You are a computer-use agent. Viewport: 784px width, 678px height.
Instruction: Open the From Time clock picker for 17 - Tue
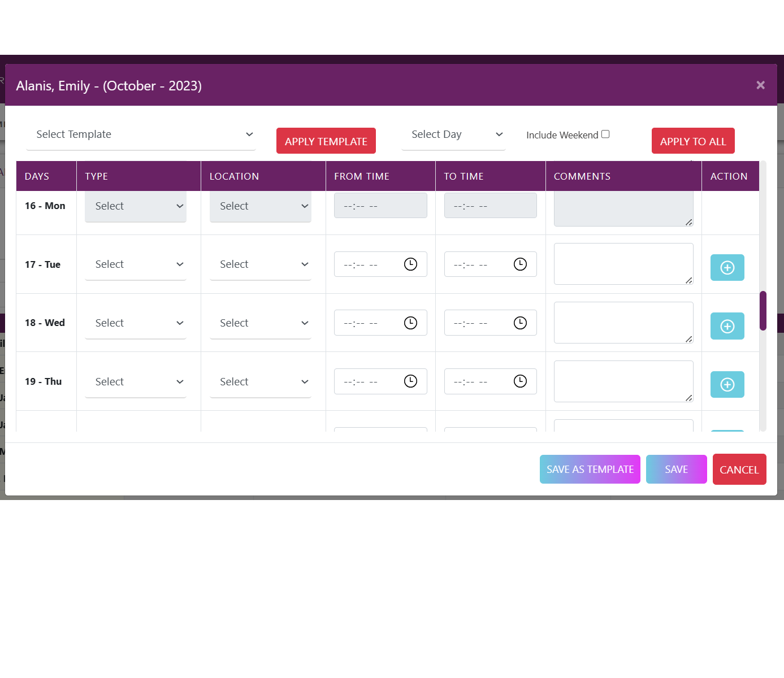click(x=410, y=264)
